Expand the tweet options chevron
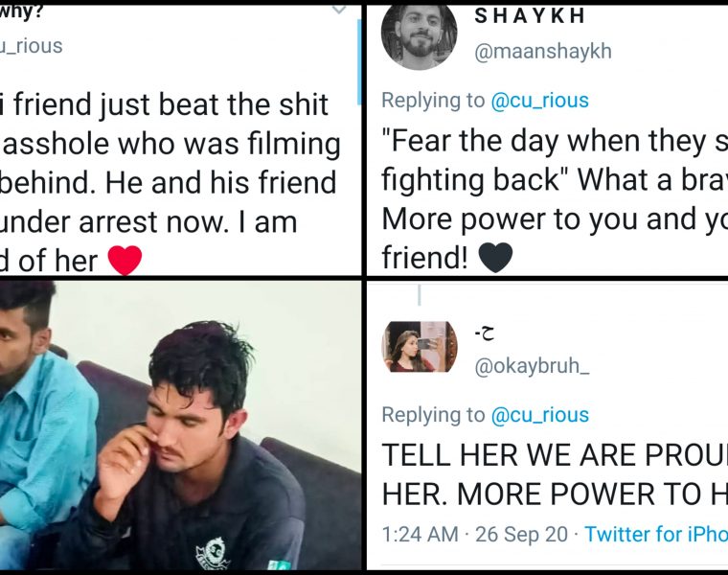 coord(339,11)
